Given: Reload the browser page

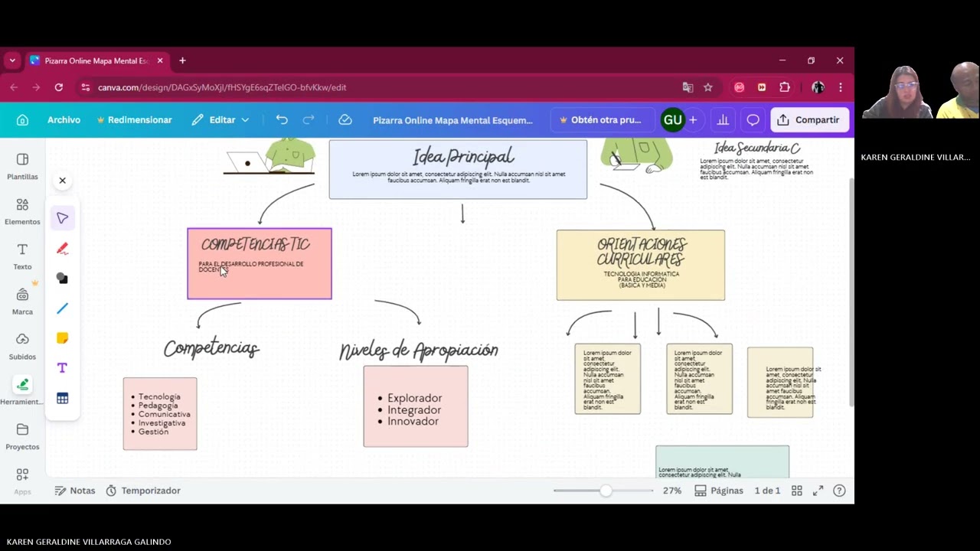Looking at the screenshot, I should click(x=58, y=87).
